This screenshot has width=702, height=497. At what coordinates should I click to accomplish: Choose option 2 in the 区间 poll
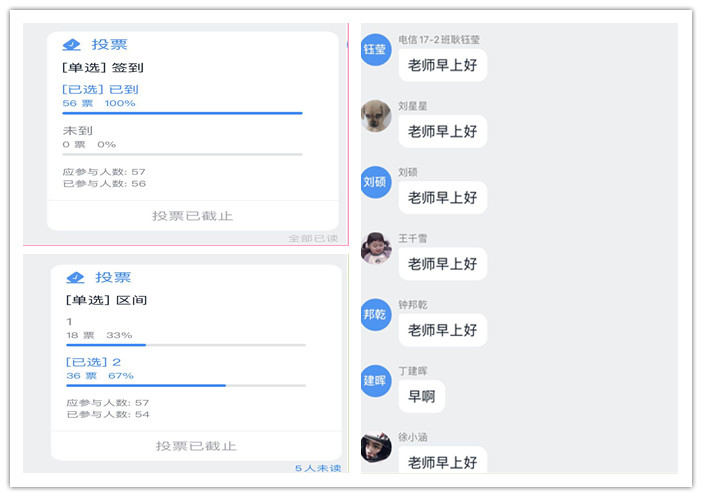click(93, 362)
